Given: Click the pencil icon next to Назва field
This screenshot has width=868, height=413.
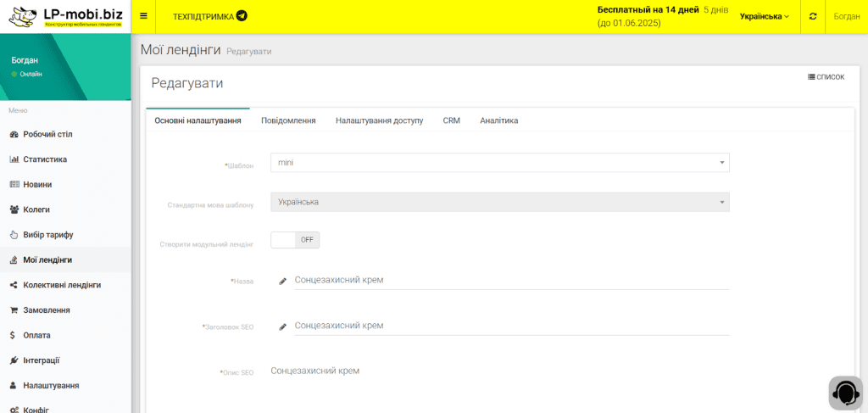Looking at the screenshot, I should coord(283,281).
